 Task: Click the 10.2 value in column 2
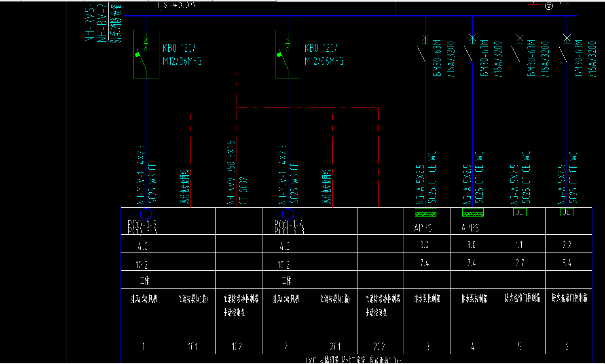coord(283,265)
